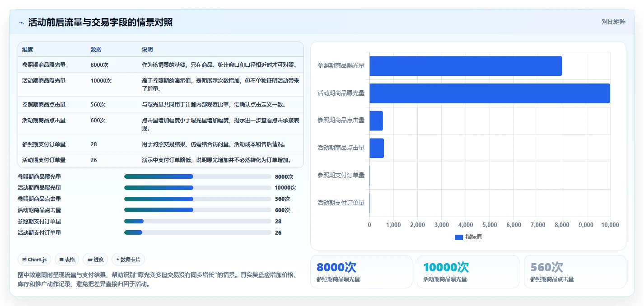The image size is (644, 306).
Task: Open the 10000次 活动期商品曝光量 stat card
Action: click(468, 272)
